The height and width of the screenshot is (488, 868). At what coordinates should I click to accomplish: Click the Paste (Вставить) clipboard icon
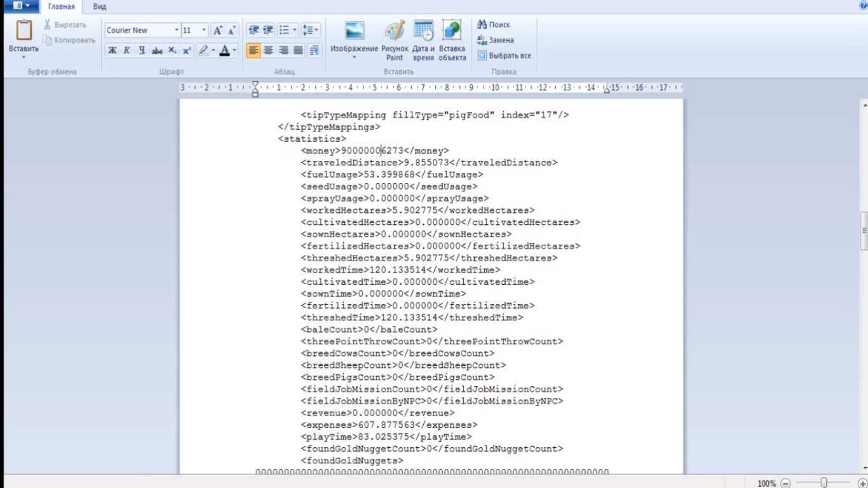[24, 31]
